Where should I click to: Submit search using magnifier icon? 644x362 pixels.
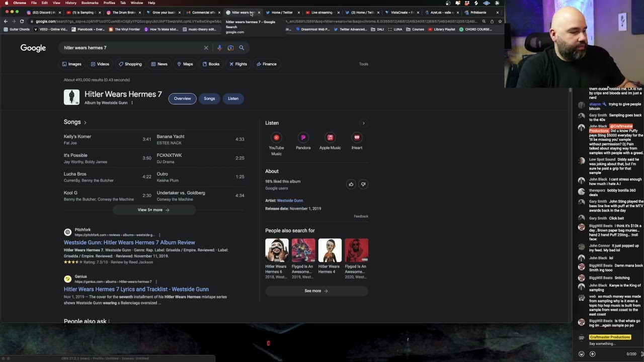(242, 48)
